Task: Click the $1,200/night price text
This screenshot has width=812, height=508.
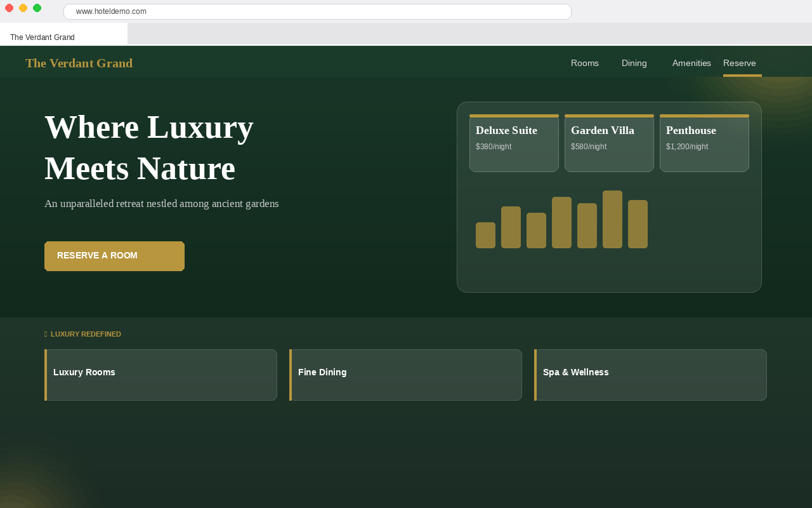Action: tap(687, 147)
